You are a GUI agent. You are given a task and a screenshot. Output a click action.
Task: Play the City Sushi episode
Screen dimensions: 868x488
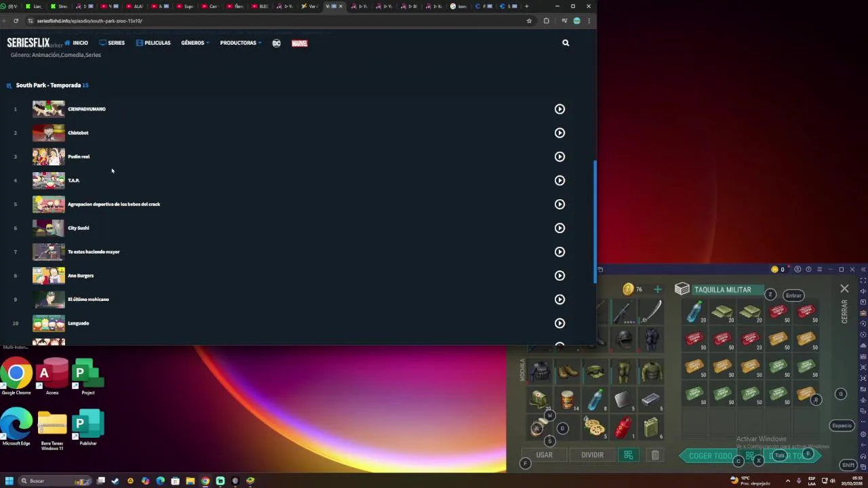pyautogui.click(x=559, y=228)
